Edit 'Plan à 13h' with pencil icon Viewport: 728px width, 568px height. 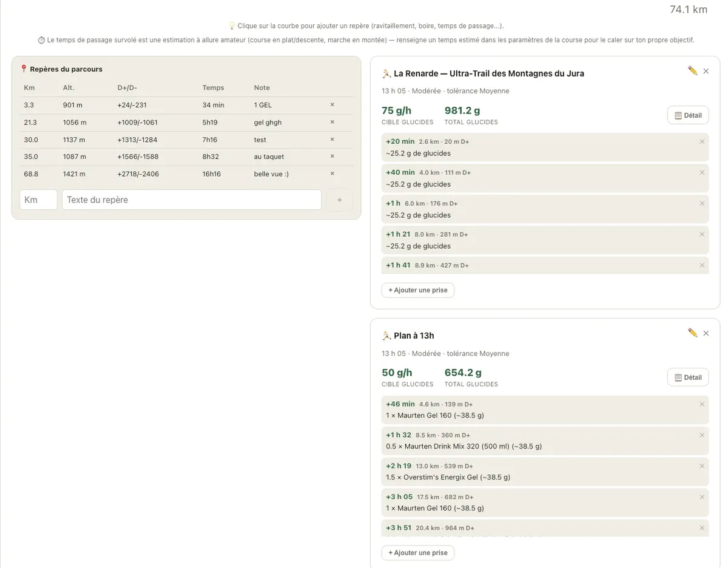tap(693, 333)
